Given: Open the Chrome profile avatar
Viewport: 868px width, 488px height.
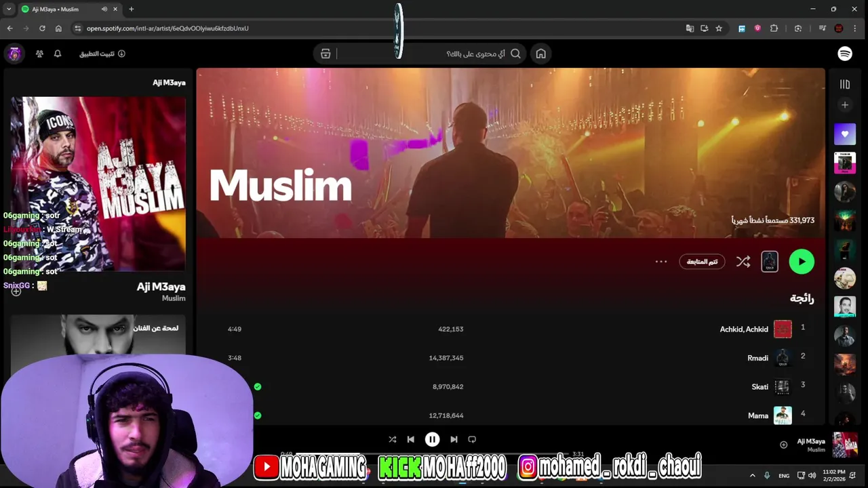Looking at the screenshot, I should pyautogui.click(x=839, y=28).
